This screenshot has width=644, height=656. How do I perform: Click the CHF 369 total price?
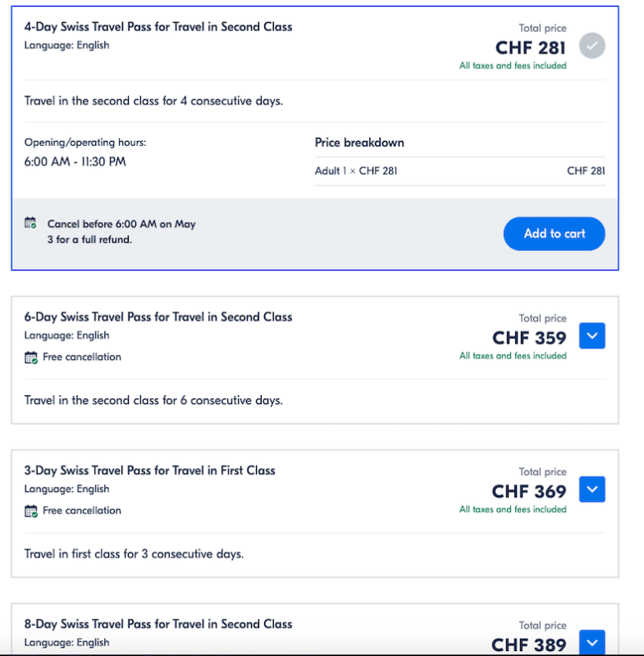[529, 491]
